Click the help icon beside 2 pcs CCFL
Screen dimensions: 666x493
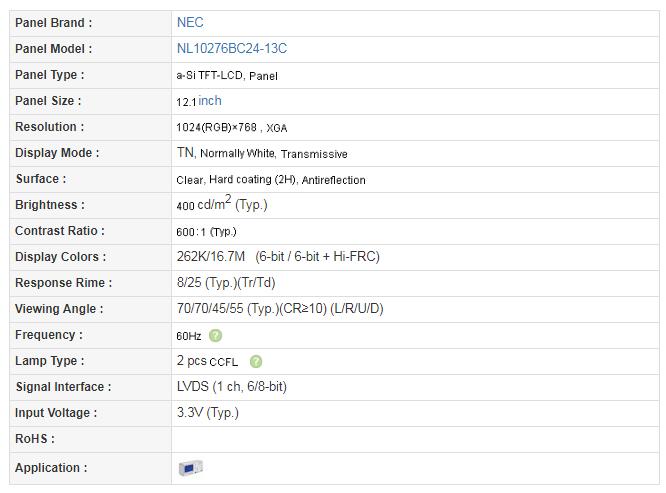tap(256, 361)
